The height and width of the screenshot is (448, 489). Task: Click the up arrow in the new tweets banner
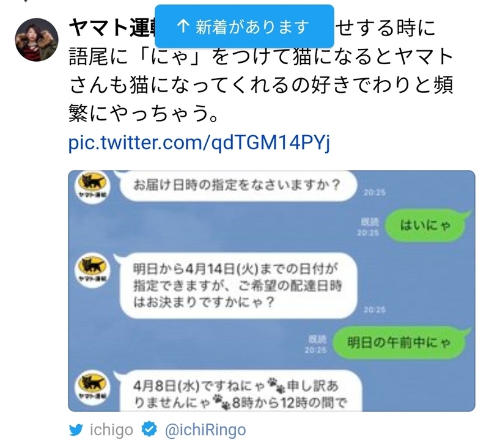coord(183,26)
